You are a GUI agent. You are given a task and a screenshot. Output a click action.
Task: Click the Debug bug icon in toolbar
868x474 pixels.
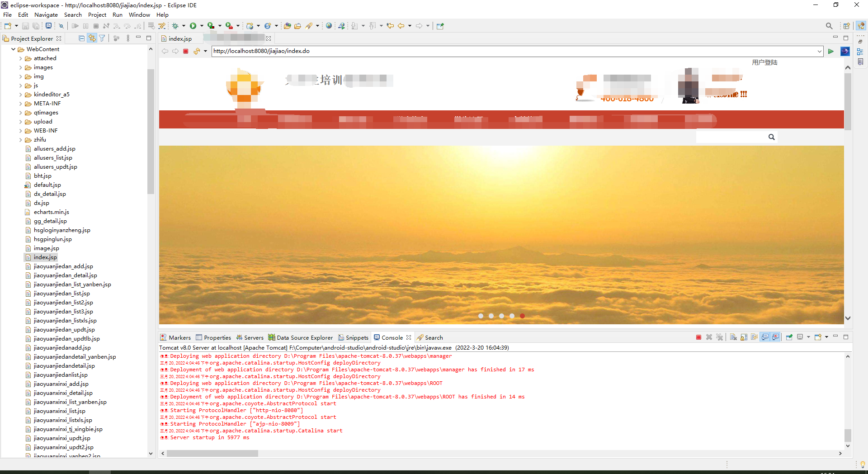coord(175,26)
